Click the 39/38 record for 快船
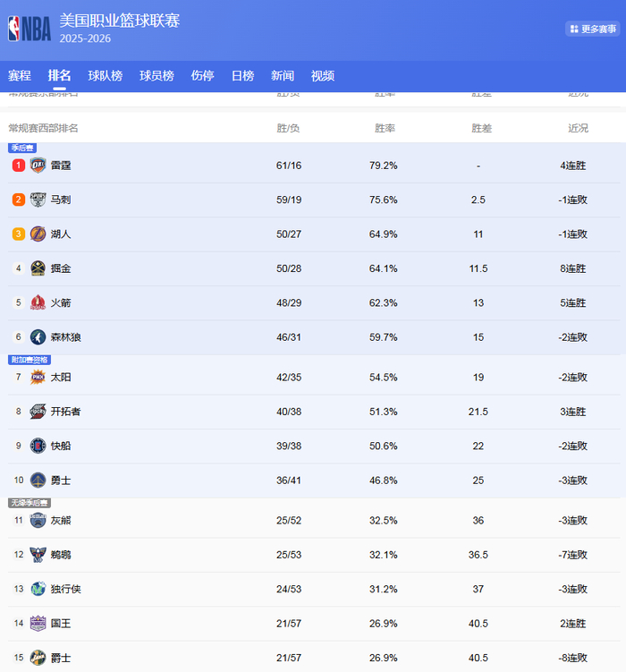The height and width of the screenshot is (672, 626). [289, 446]
